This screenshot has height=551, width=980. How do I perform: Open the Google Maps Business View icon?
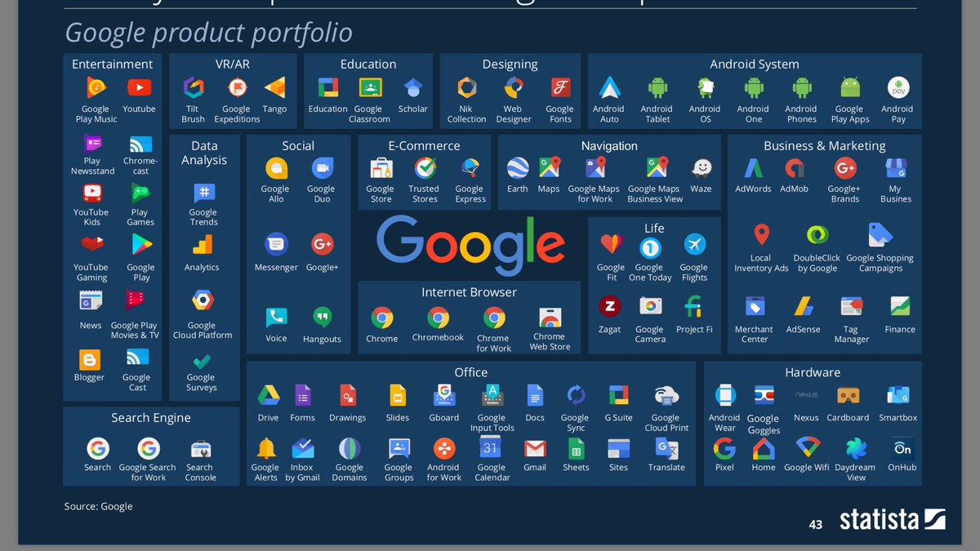(x=657, y=168)
